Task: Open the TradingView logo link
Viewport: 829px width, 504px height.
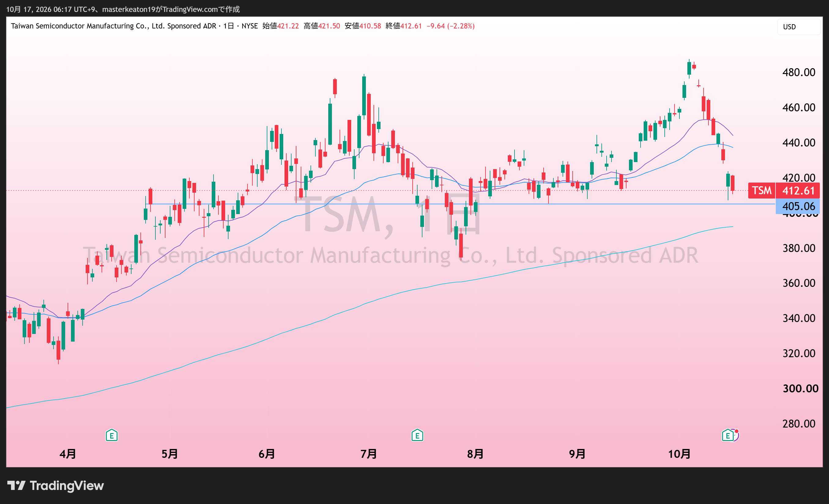Action: click(x=55, y=485)
